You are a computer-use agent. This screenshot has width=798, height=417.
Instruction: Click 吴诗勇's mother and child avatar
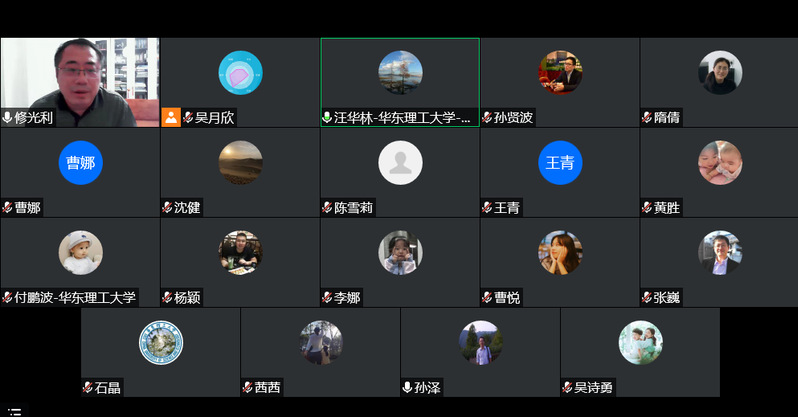tap(640, 343)
